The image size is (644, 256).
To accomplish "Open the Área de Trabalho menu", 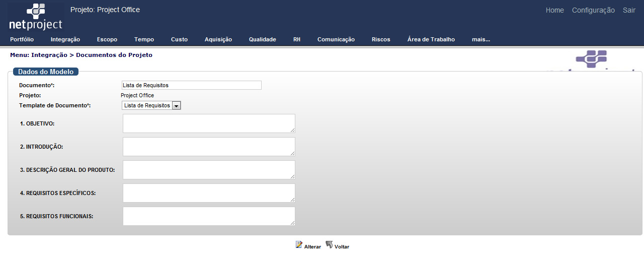I will coord(431,39).
